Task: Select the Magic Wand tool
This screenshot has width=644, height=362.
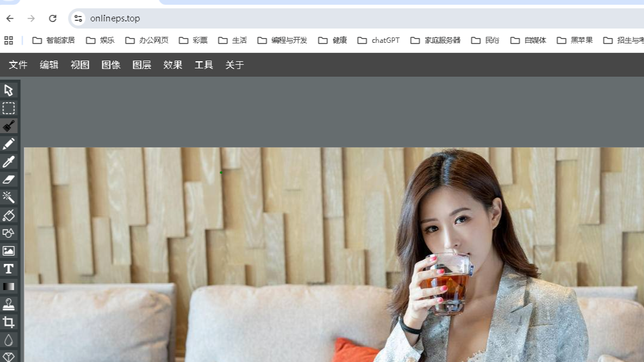Action: pyautogui.click(x=8, y=197)
